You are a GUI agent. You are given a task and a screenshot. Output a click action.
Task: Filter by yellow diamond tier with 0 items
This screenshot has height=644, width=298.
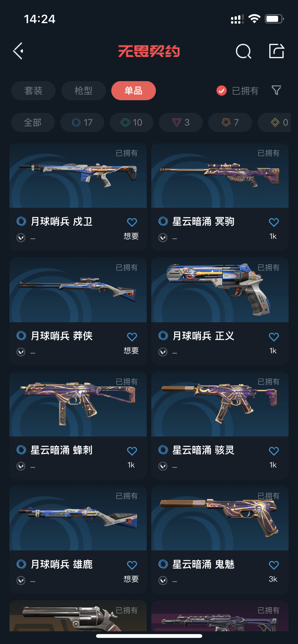274,122
